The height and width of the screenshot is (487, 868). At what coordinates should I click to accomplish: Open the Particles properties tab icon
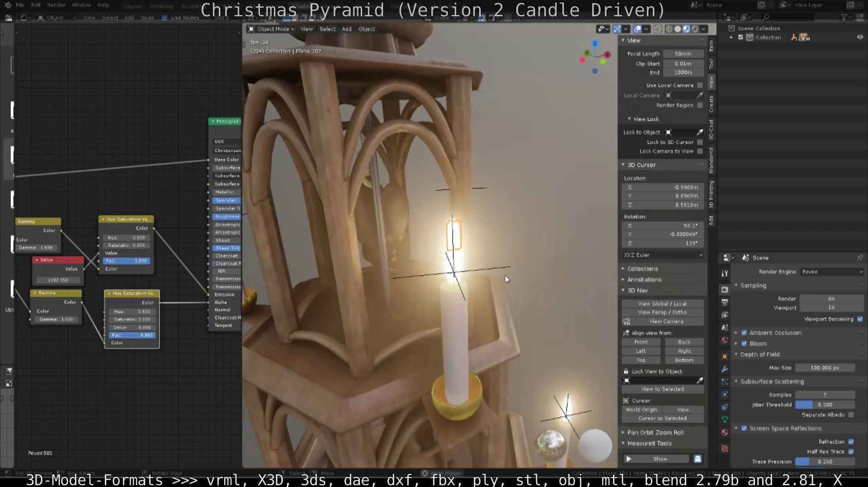point(725,382)
